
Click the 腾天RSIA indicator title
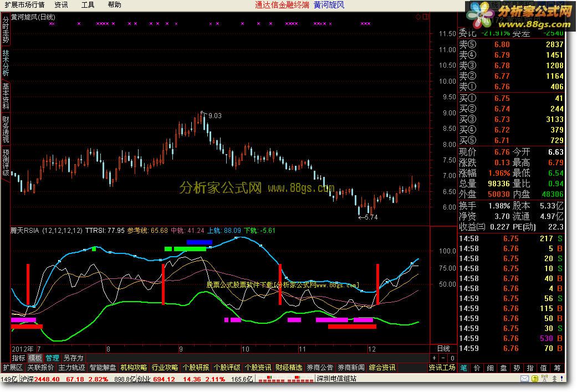click(24, 231)
